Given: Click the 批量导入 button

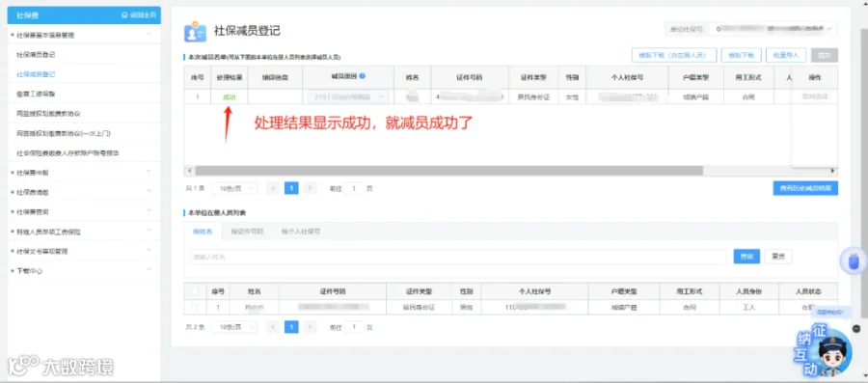Looking at the screenshot, I should [786, 55].
